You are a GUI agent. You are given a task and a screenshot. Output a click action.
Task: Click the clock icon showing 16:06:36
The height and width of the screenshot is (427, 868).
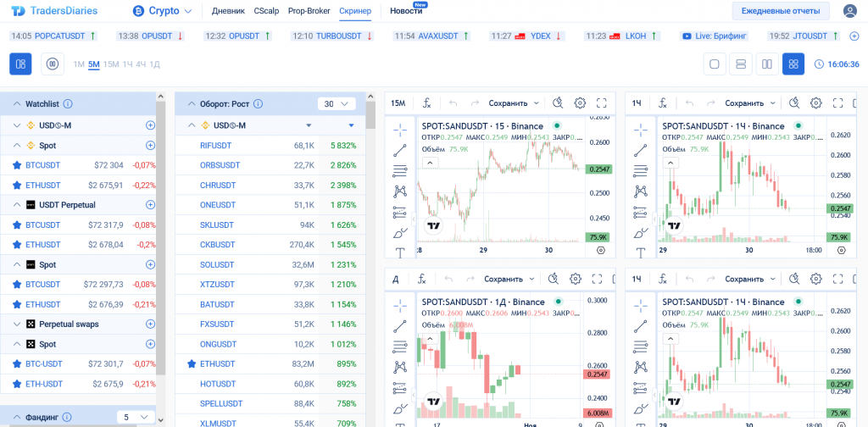point(820,64)
